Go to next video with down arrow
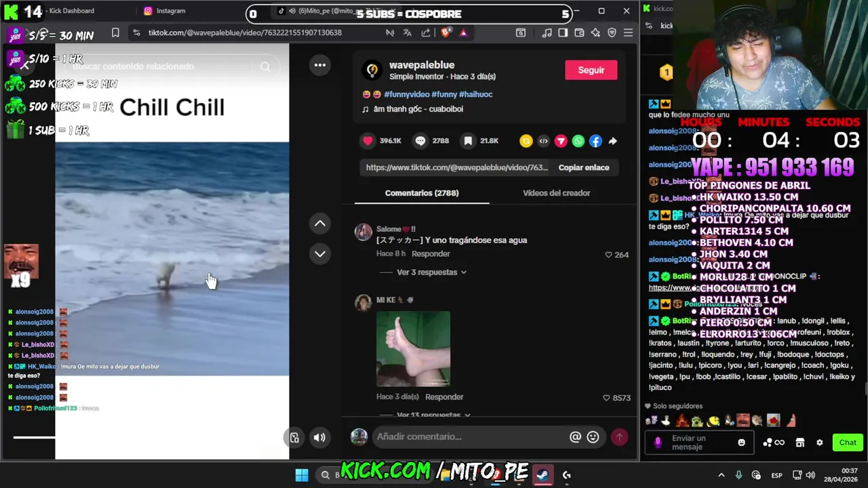Viewport: 868px width, 488px height. tap(320, 253)
